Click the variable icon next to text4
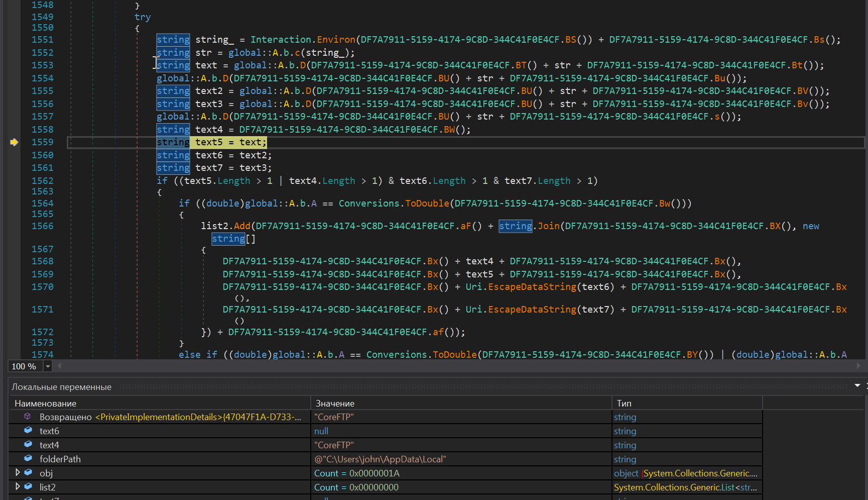Image resolution: width=868 pixels, height=500 pixels. pyautogui.click(x=29, y=445)
